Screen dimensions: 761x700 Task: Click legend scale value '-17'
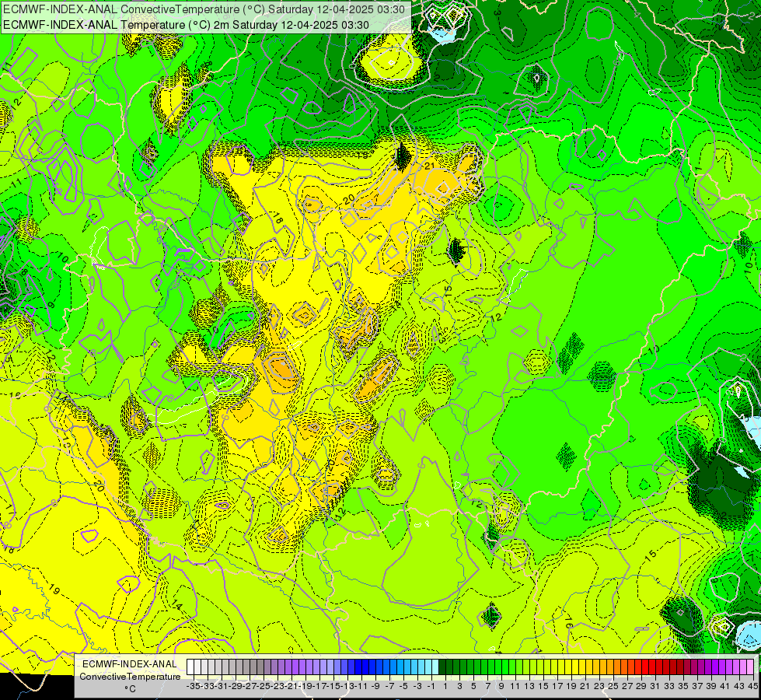(x=319, y=686)
